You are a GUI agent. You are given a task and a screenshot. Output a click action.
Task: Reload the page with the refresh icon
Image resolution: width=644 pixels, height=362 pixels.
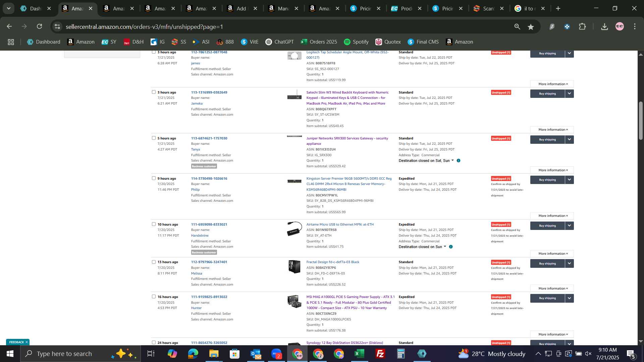click(x=40, y=26)
